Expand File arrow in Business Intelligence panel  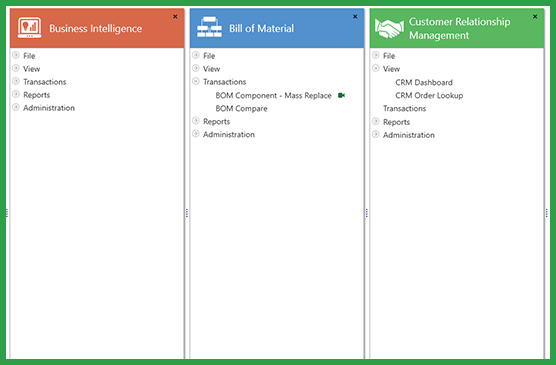(x=16, y=55)
